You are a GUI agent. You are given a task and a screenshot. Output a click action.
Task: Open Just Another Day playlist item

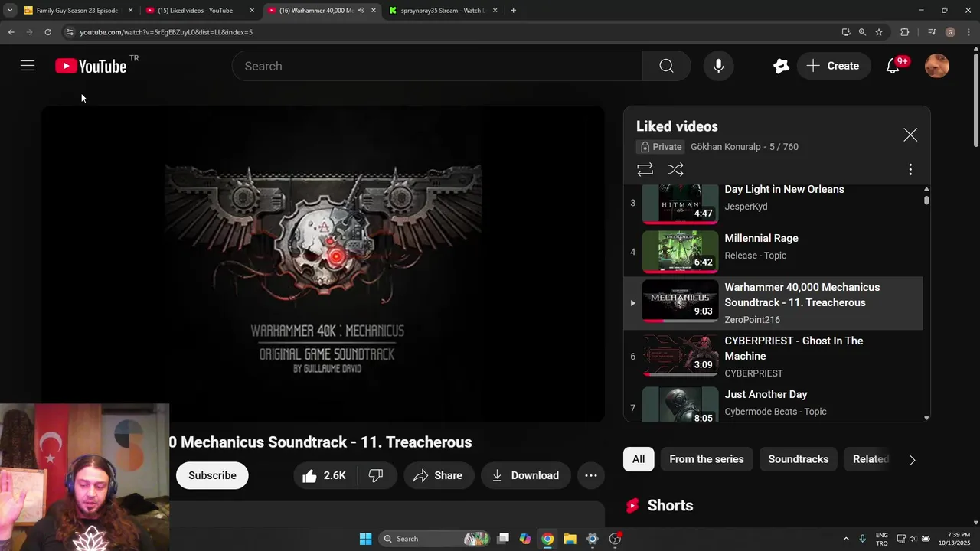coord(773,403)
